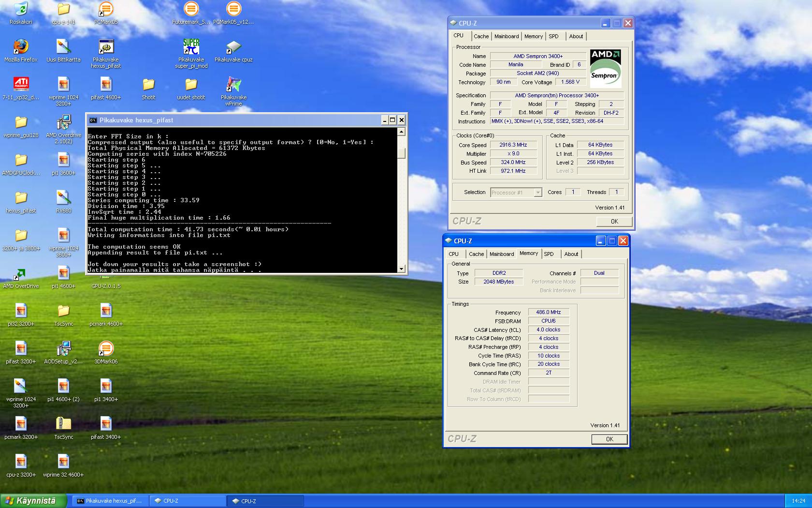812x508 pixels.
Task: Switch to Cache tab in upper CPU-Z
Action: (481, 36)
